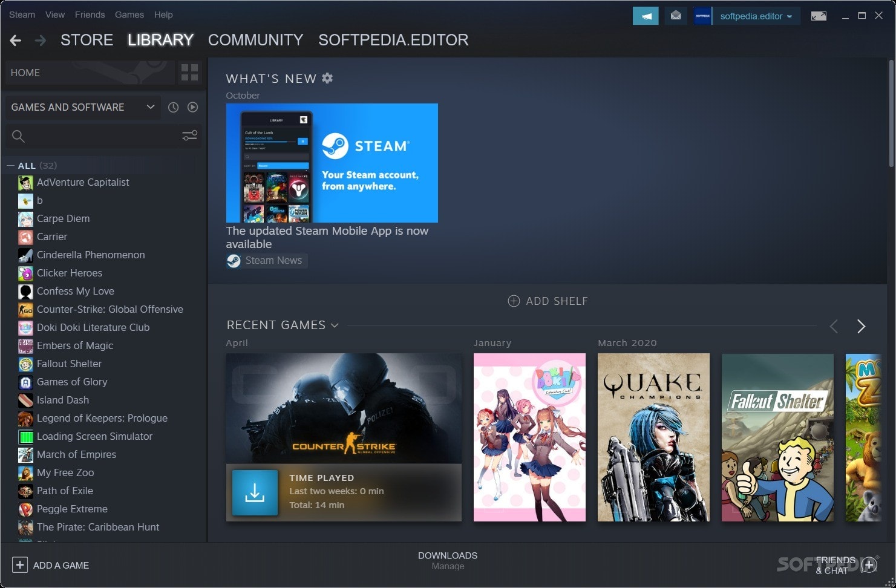Open DOWNLOADS Manage link
This screenshot has width=896, height=588.
click(x=448, y=561)
